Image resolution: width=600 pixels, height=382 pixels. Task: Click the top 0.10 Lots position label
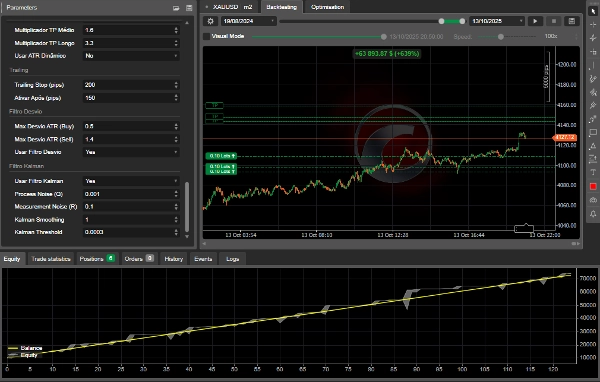click(221, 156)
